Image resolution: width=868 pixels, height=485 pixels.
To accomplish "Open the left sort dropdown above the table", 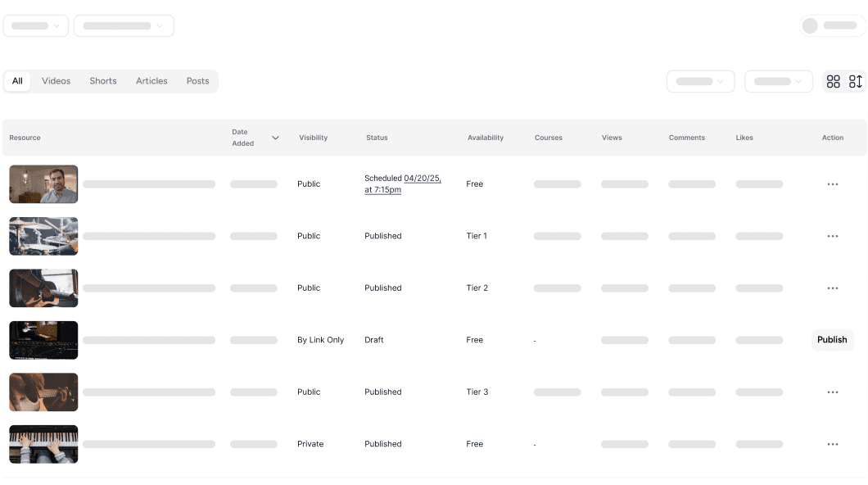I will (x=700, y=81).
